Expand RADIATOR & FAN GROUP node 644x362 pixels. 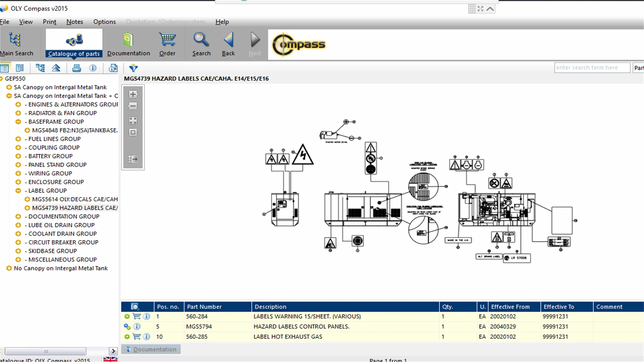coord(18,113)
